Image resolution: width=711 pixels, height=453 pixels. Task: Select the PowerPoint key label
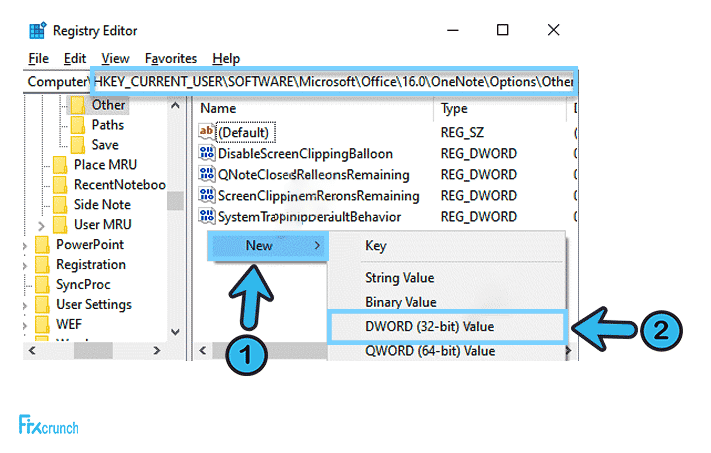coord(90,244)
